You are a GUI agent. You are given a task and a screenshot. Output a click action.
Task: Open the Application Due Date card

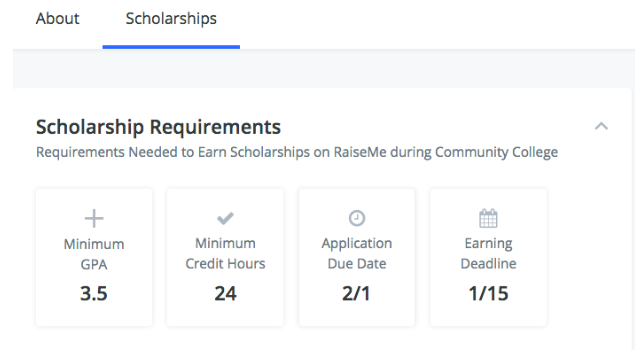pyautogui.click(x=357, y=257)
